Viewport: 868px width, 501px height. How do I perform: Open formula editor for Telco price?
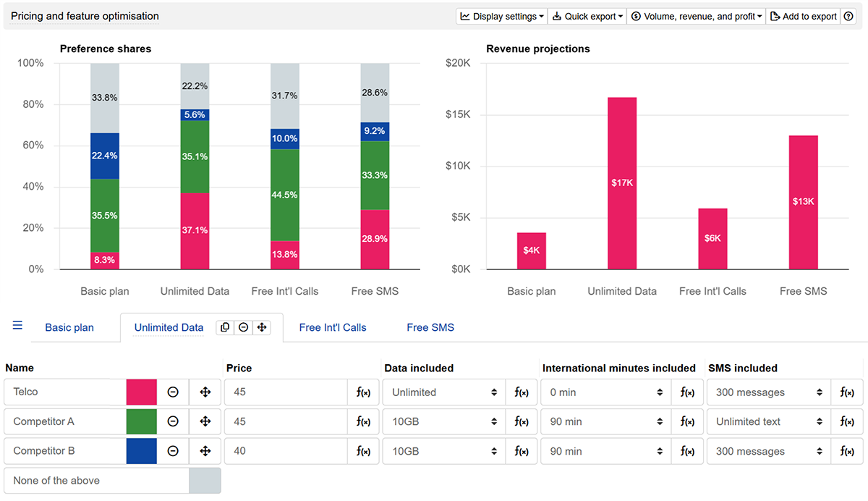click(x=364, y=392)
